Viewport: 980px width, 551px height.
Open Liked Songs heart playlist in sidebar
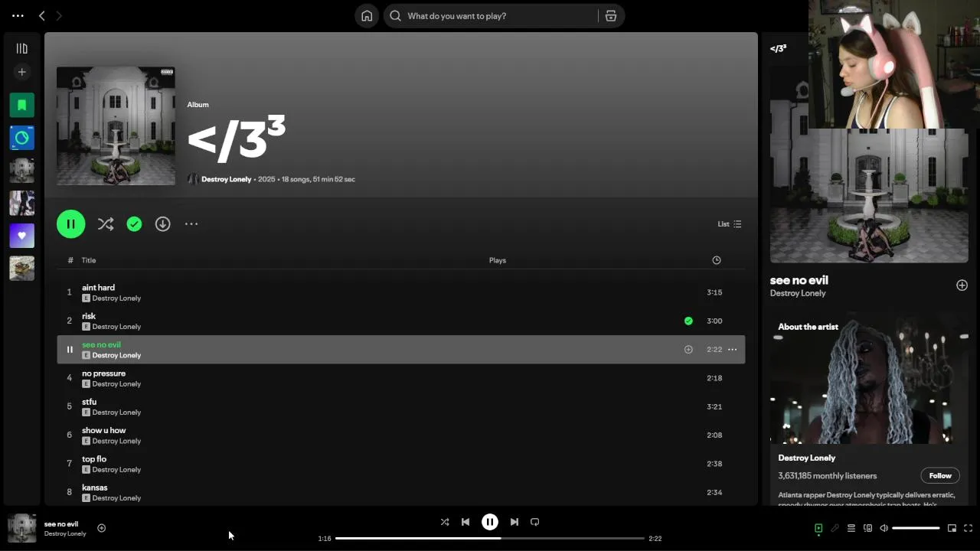[21, 236]
